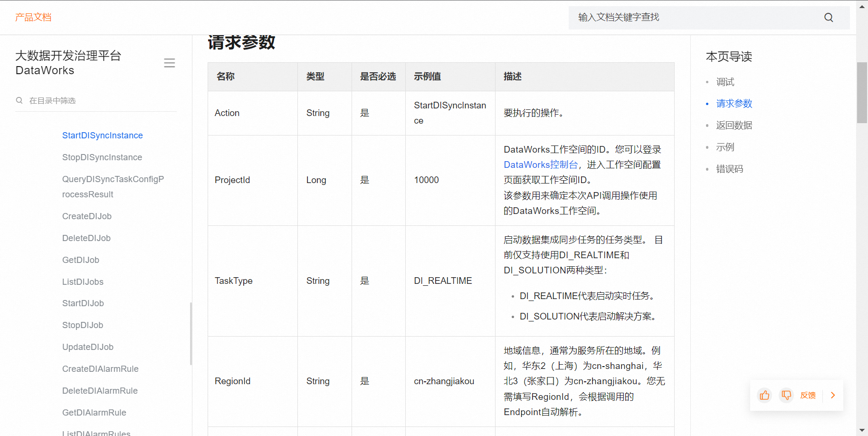Click the 描述 column header
The width and height of the screenshot is (868, 436).
point(513,77)
